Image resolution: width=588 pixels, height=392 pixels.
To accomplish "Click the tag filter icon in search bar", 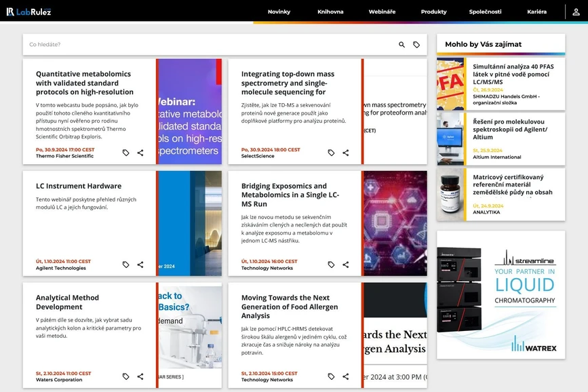I will tap(416, 45).
